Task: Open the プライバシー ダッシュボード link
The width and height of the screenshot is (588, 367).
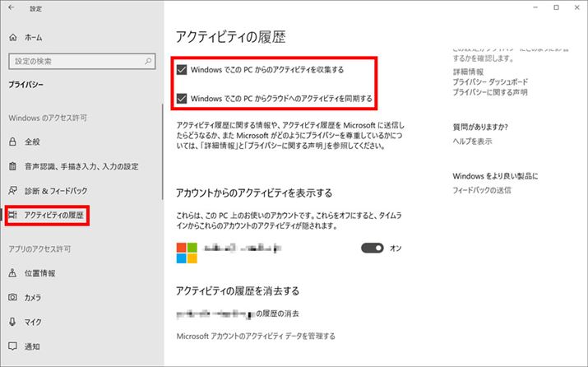Action: [490, 81]
